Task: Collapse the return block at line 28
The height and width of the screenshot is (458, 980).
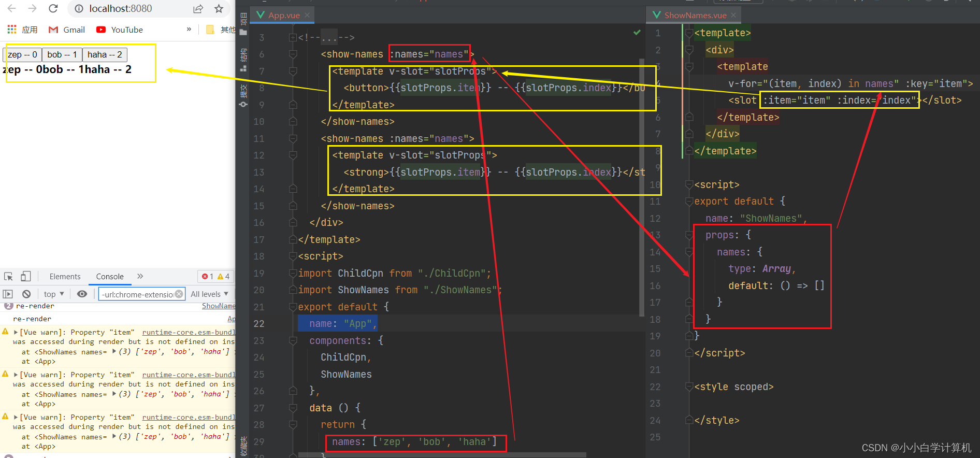Action: tap(293, 424)
